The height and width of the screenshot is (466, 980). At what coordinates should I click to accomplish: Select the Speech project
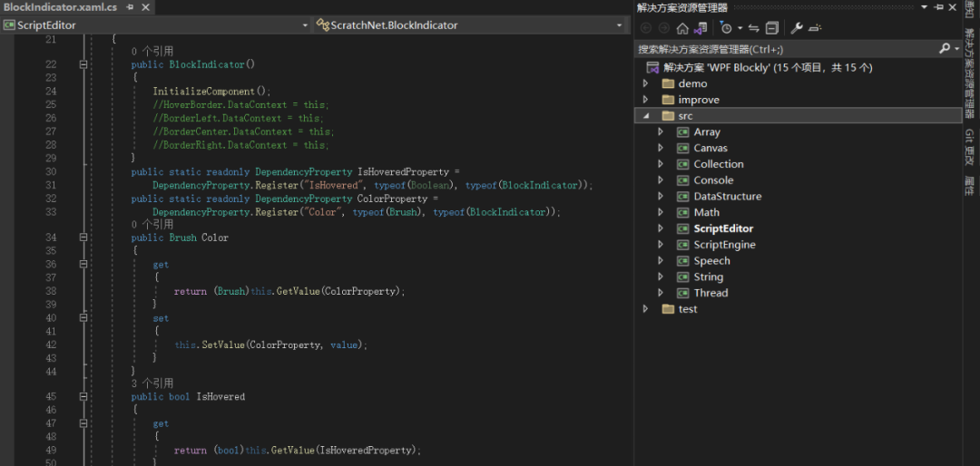point(712,260)
